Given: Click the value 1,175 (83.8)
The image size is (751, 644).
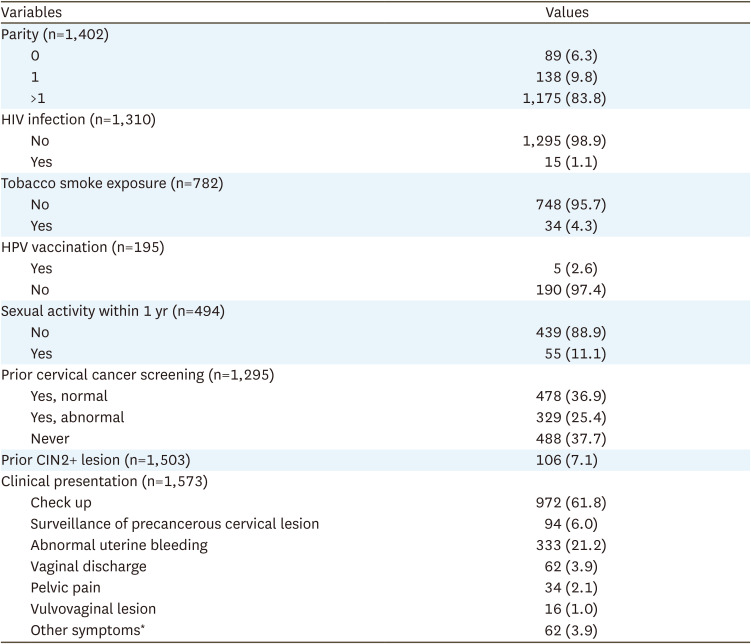Looking at the screenshot, I should [x=566, y=98].
